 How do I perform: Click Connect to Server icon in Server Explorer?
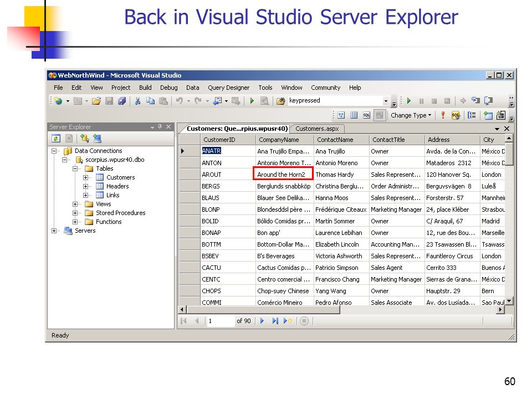click(x=98, y=139)
